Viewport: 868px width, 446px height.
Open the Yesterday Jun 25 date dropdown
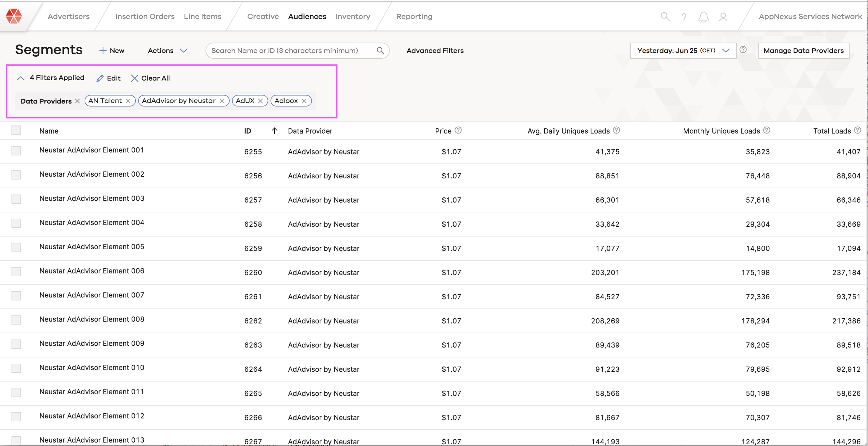pos(683,51)
